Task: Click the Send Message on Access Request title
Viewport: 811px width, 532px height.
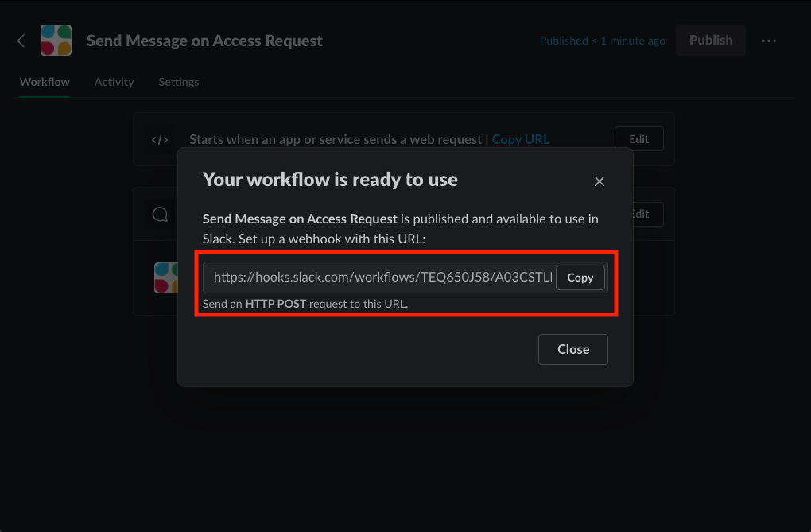Action: 204,40
